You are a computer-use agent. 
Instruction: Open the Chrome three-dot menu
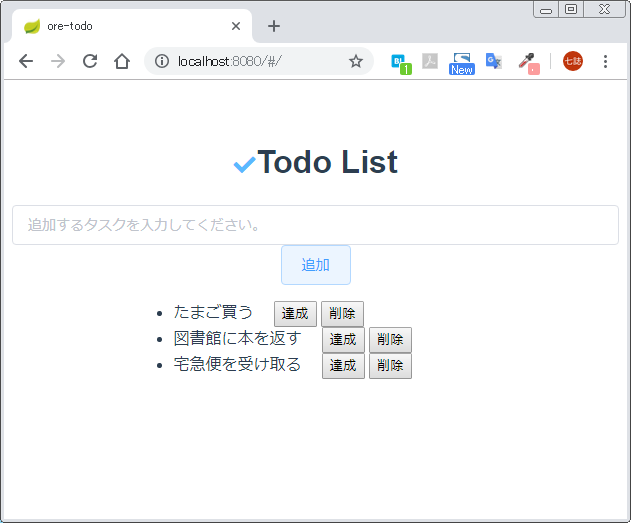tap(605, 61)
